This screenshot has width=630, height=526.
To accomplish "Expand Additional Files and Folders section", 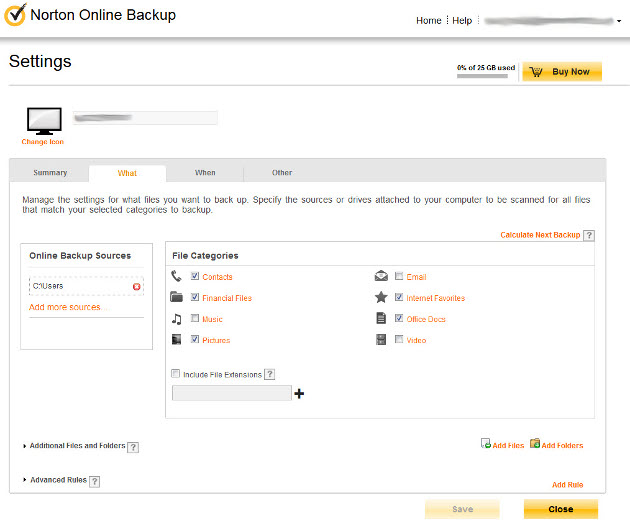I will [x=25, y=446].
